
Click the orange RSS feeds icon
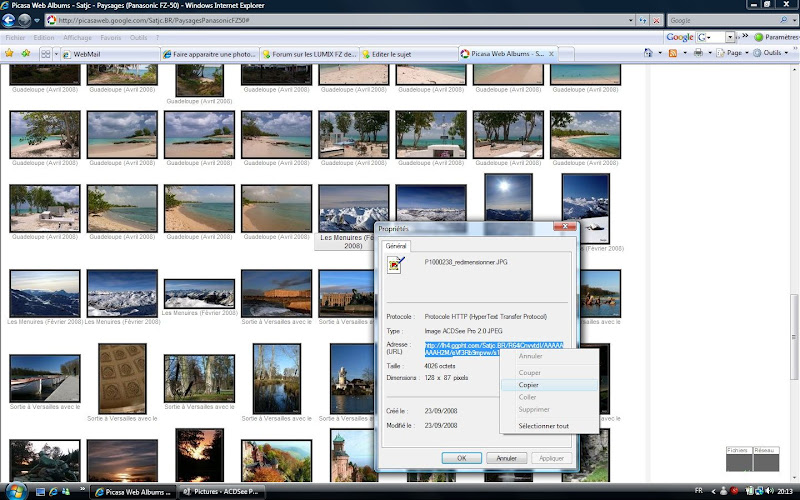[x=673, y=53]
